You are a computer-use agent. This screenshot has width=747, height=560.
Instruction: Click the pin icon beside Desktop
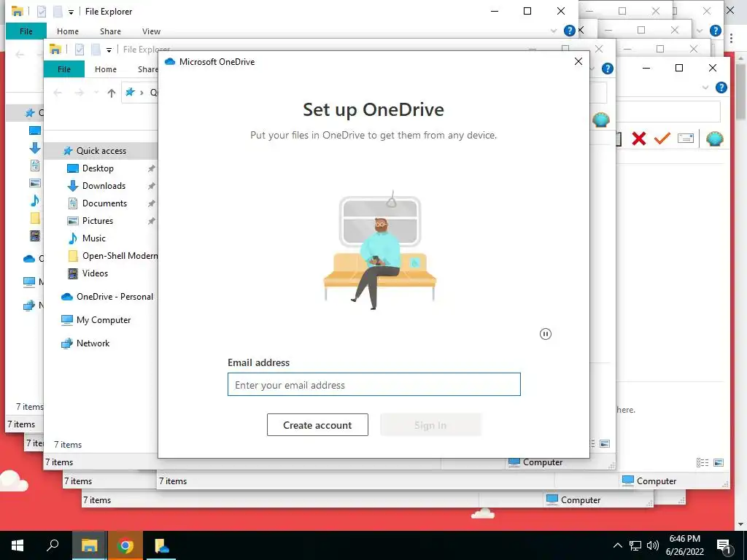(x=152, y=168)
